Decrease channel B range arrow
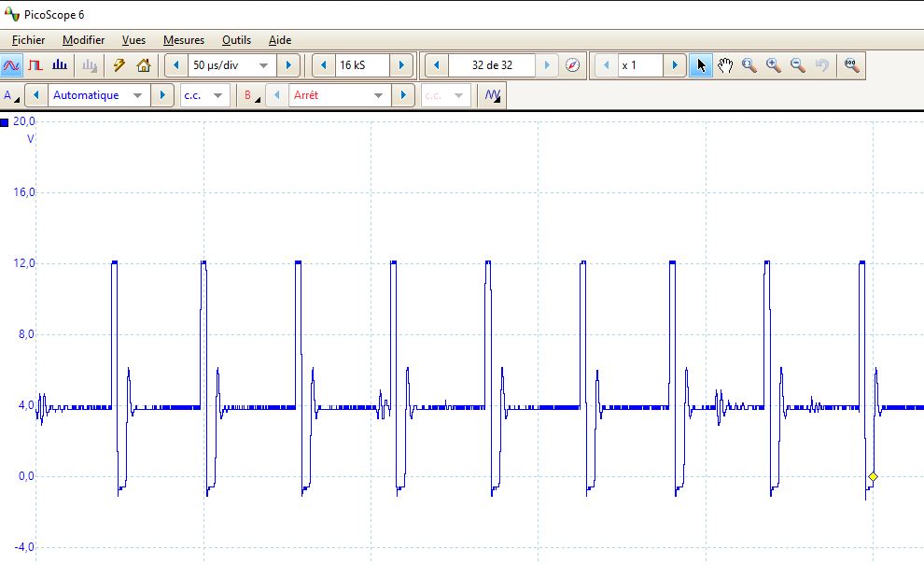Viewport: 924px width, 564px height. click(277, 95)
